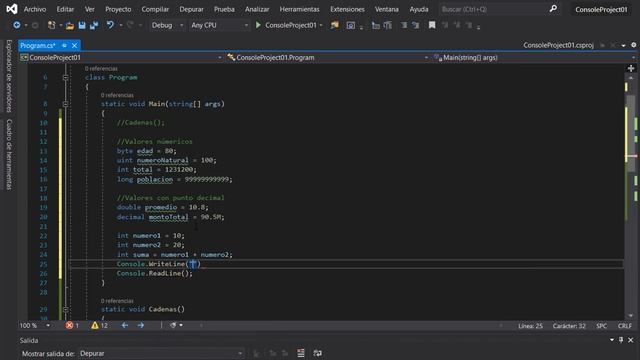Close the Salida output panel
Viewport: 640px width, 360px height.
pyautogui.click(x=631, y=340)
